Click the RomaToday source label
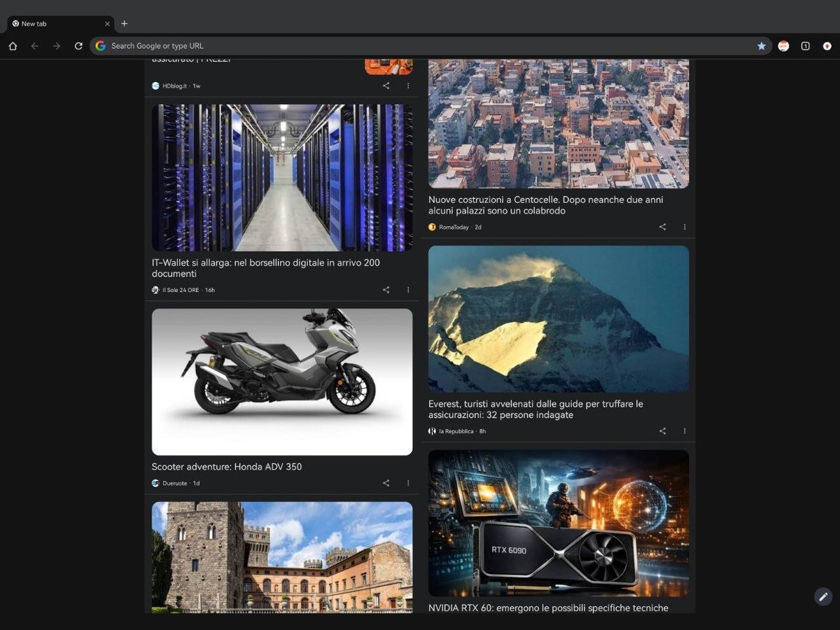The height and width of the screenshot is (630, 840). [x=454, y=227]
